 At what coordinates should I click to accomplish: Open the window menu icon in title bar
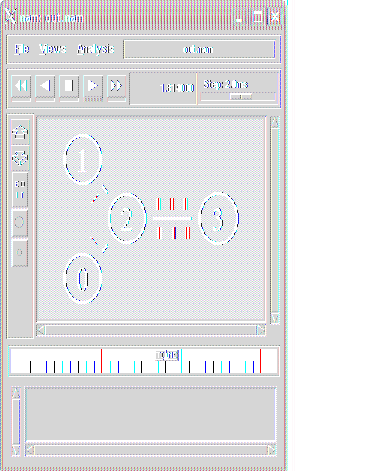coord(10,16)
